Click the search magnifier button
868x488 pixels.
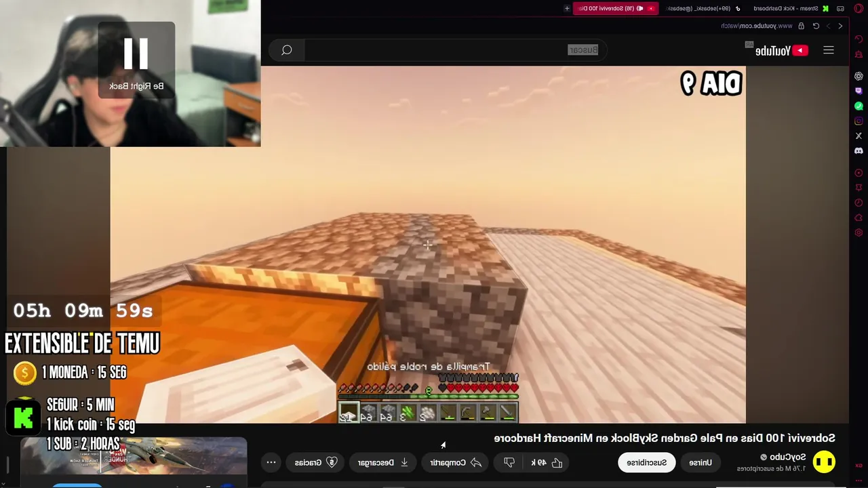pyautogui.click(x=287, y=50)
